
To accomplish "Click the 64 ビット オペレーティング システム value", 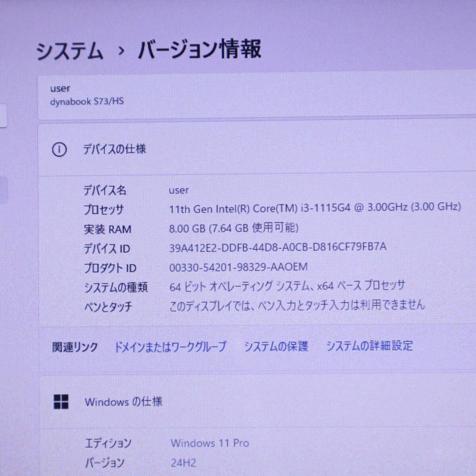I will coord(288,286).
